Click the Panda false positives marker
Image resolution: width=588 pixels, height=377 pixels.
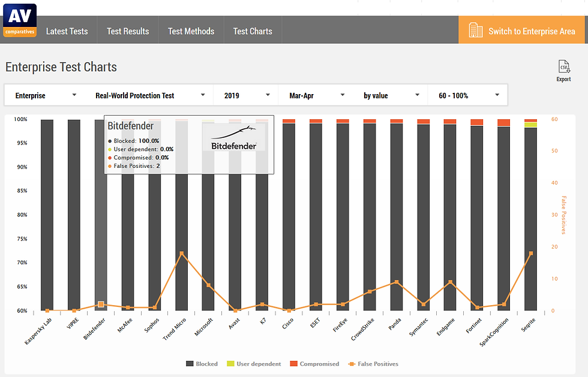click(397, 282)
